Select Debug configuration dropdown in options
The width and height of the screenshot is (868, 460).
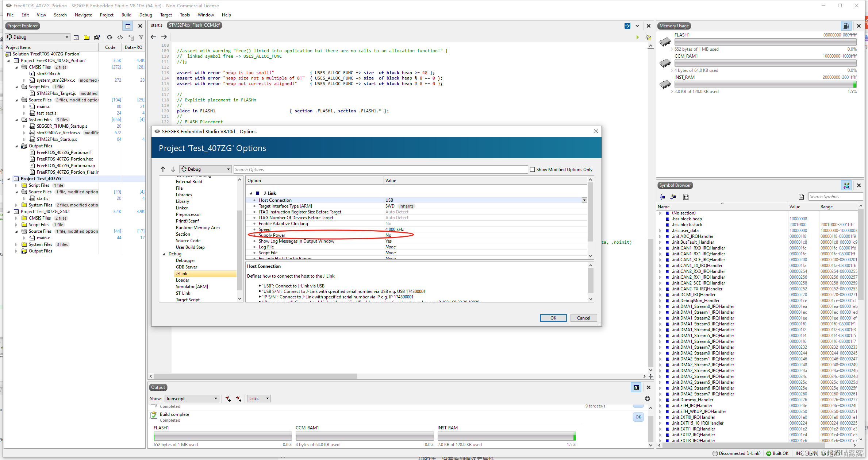[205, 169]
